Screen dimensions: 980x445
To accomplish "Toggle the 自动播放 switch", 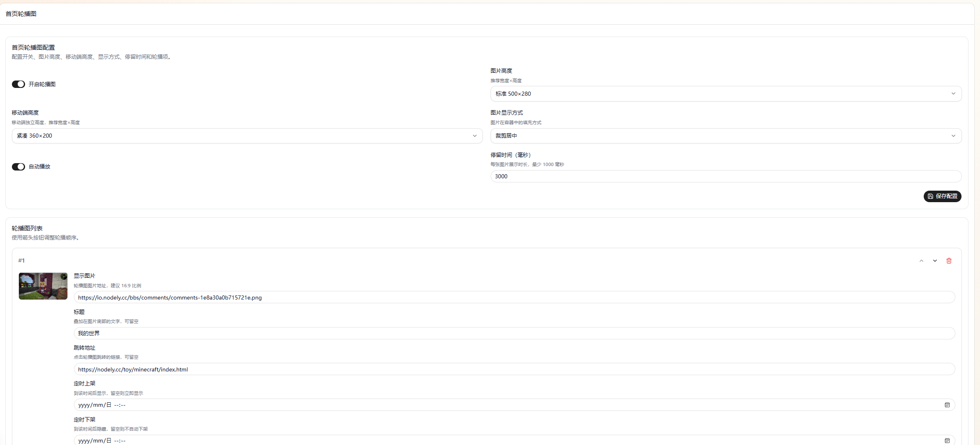I will tap(18, 167).
